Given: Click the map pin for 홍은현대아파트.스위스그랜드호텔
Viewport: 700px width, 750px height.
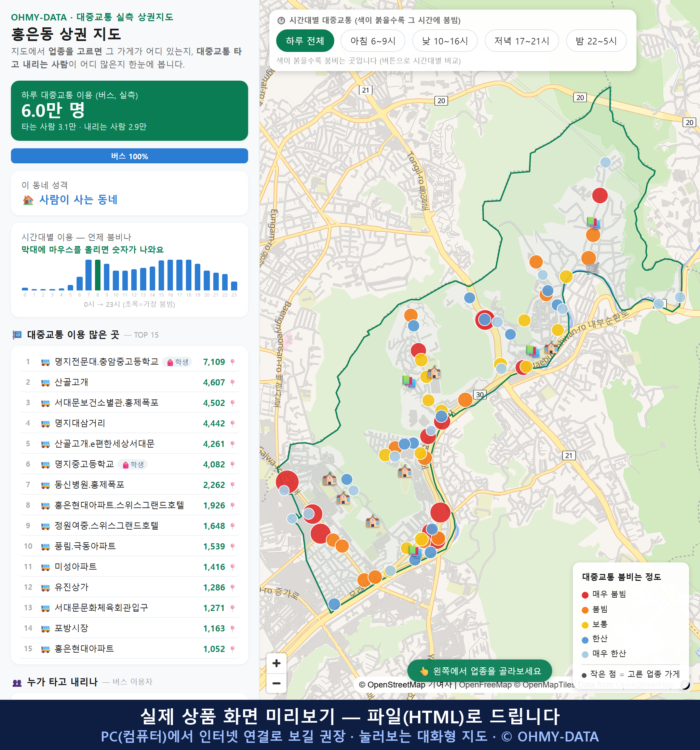Looking at the screenshot, I should tap(232, 506).
